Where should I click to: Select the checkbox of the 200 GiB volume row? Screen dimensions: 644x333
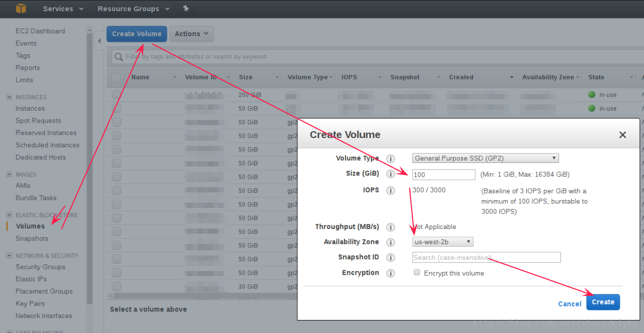116,95
